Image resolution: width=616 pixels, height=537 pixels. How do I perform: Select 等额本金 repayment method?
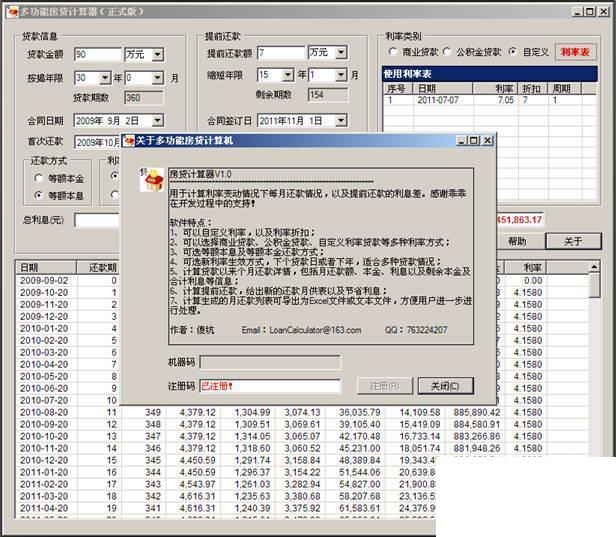[38, 178]
